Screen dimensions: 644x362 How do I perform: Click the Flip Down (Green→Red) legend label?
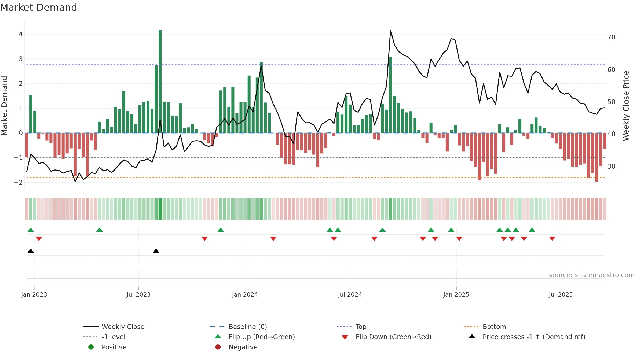click(393, 337)
